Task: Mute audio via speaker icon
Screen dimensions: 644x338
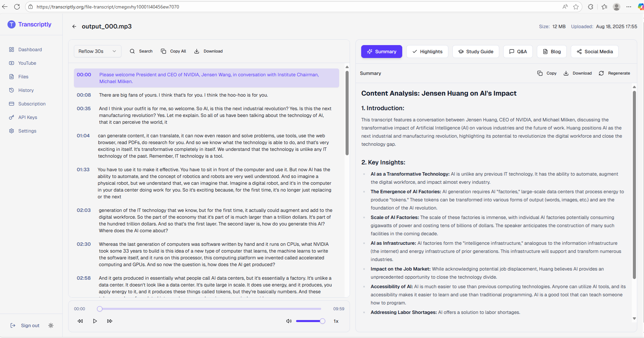Action: (289, 321)
